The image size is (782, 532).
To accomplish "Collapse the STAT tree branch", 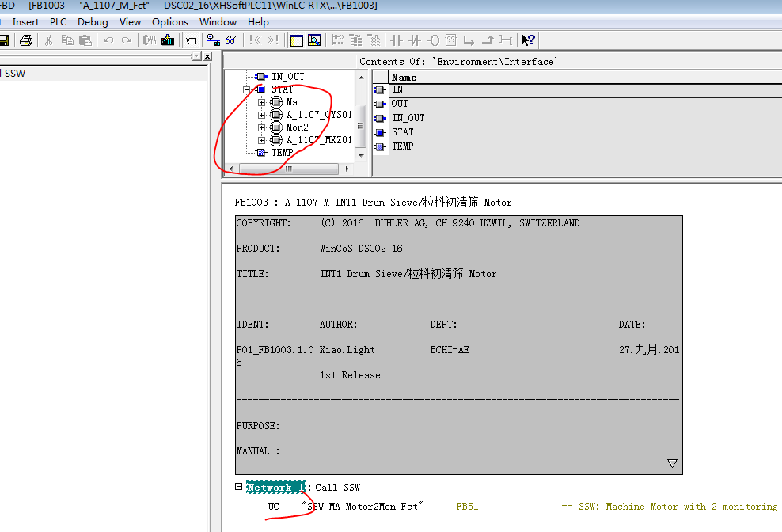I will point(246,89).
